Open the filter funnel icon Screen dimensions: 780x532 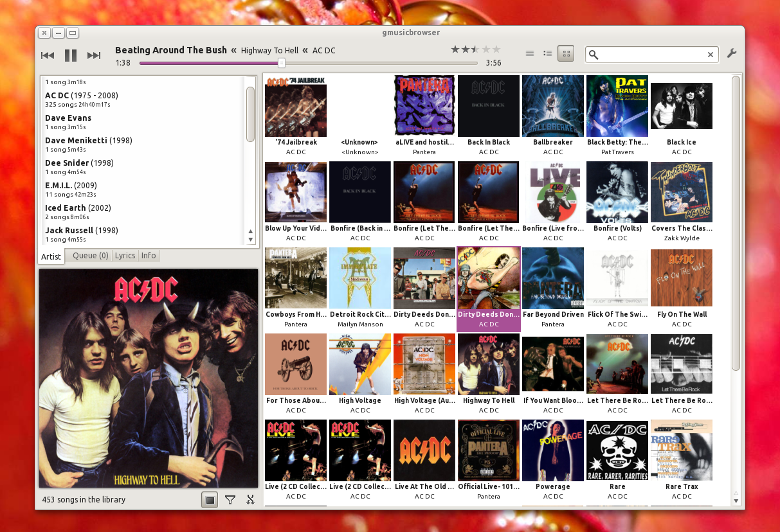pyautogui.click(x=230, y=499)
